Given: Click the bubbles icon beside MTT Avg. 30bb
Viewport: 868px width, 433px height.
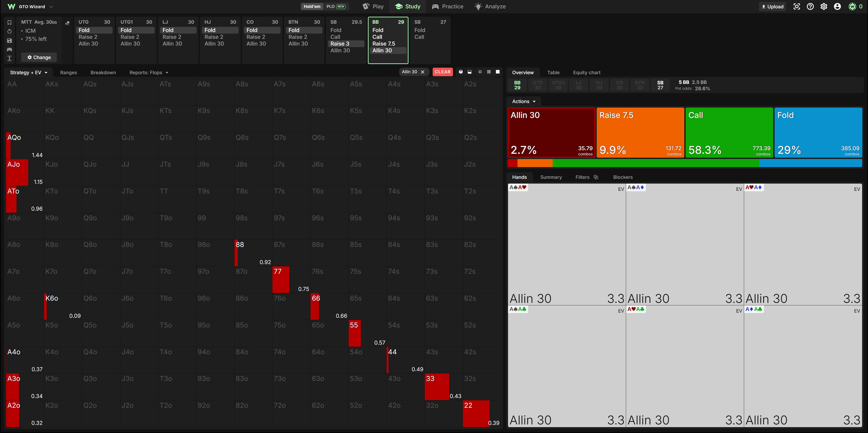Looking at the screenshot, I should 67,23.
